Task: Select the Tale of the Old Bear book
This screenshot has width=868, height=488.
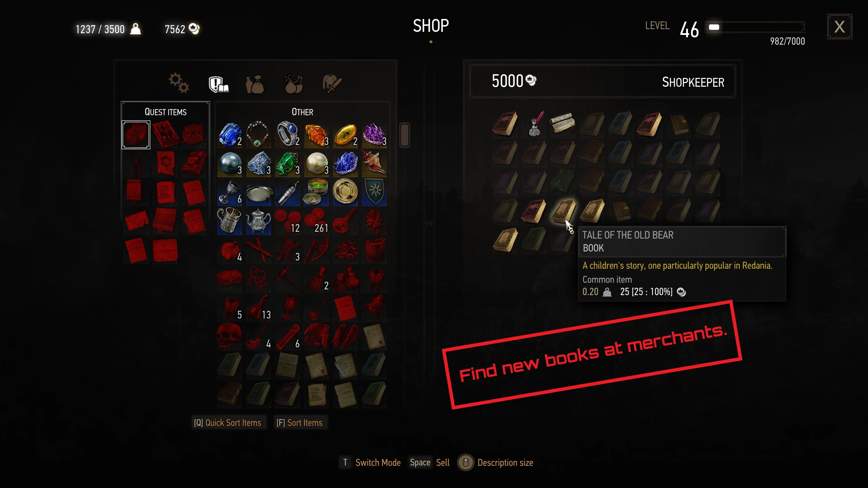Action: pos(563,211)
